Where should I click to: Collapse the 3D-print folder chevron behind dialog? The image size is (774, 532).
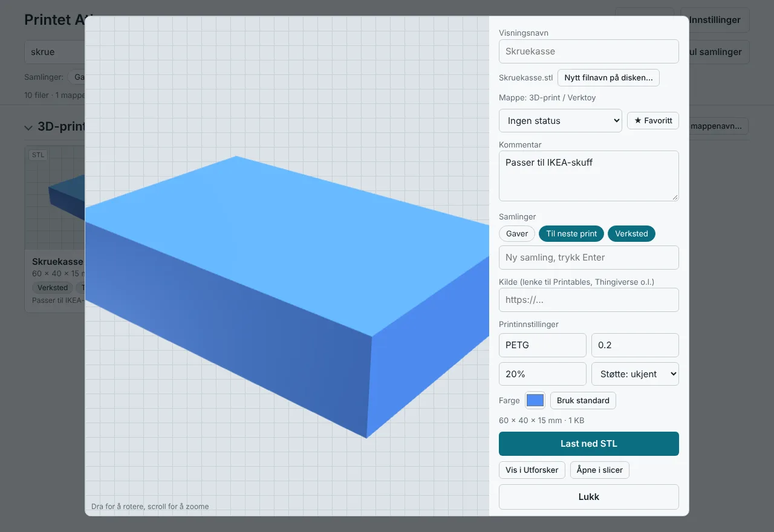click(28, 127)
